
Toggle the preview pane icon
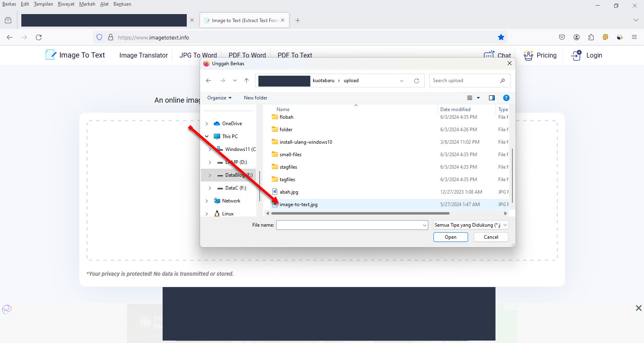491,98
